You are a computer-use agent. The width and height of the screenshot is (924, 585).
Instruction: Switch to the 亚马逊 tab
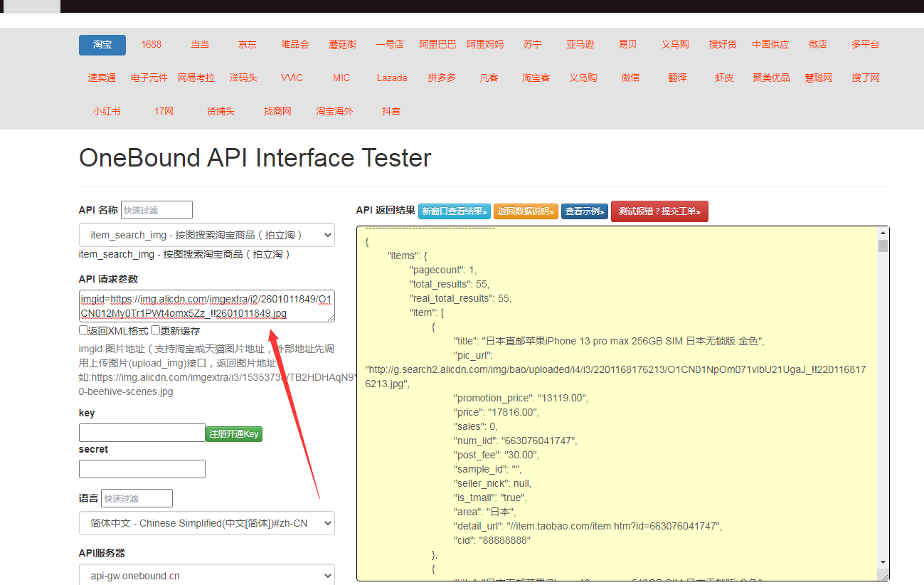pyautogui.click(x=580, y=44)
